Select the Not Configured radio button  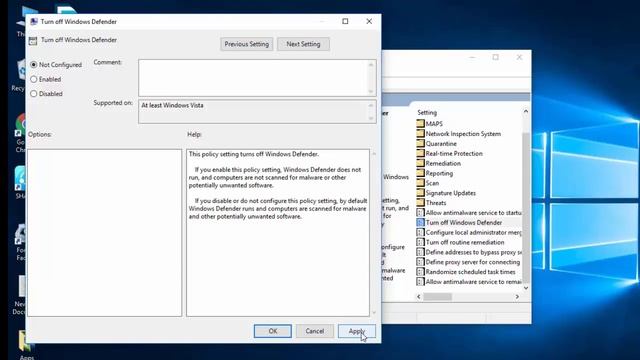tap(33, 64)
